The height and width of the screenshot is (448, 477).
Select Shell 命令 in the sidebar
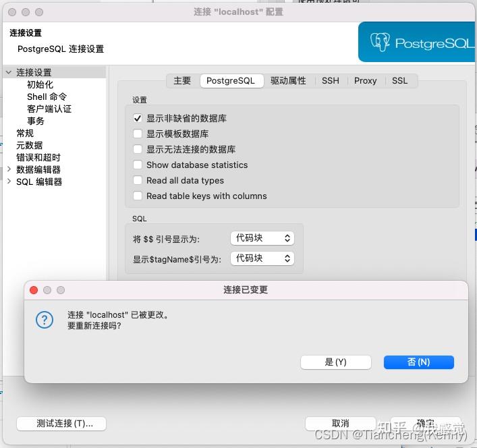[47, 96]
